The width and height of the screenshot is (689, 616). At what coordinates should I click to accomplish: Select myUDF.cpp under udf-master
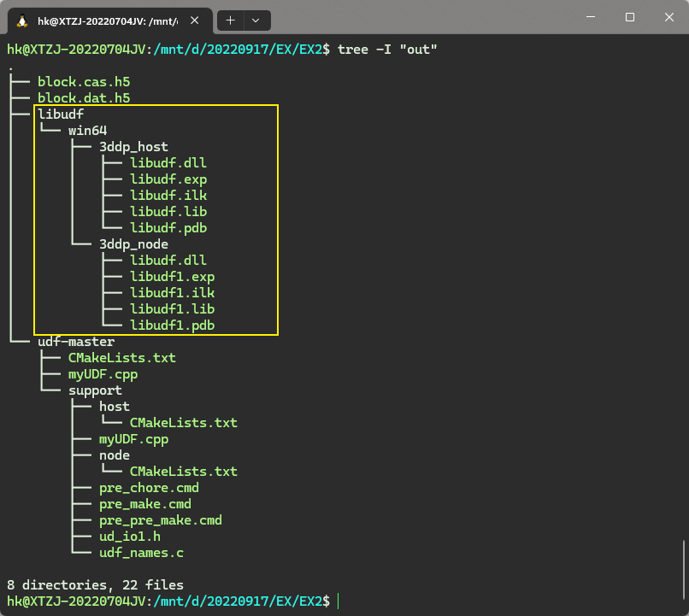pyautogui.click(x=103, y=373)
